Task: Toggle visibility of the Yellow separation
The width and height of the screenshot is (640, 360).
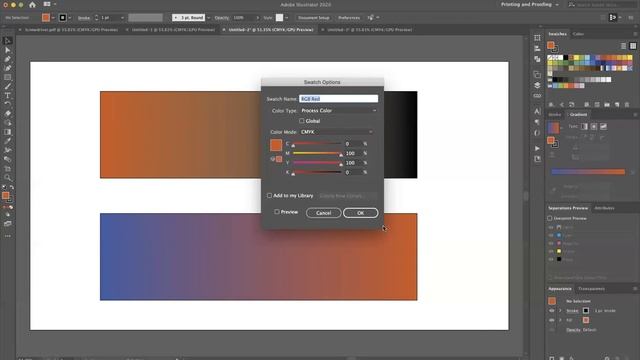Action: [x=551, y=251]
